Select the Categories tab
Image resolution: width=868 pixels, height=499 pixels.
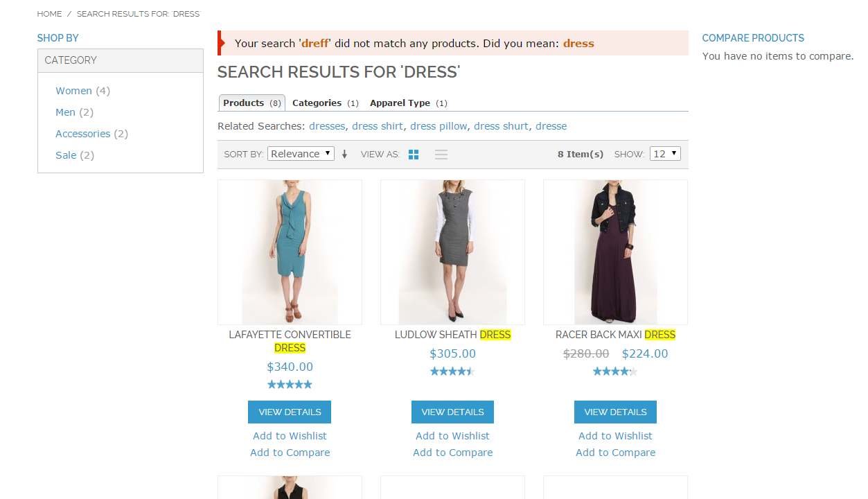coord(326,103)
